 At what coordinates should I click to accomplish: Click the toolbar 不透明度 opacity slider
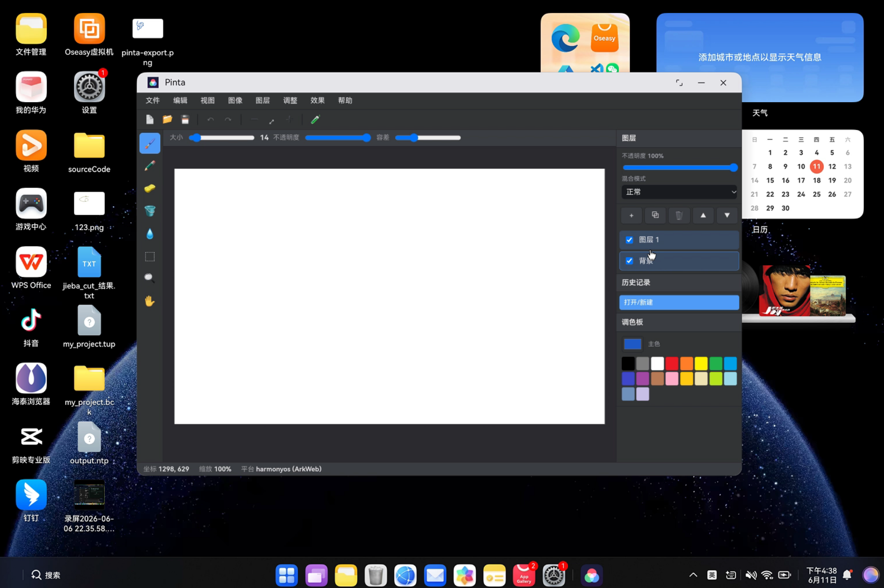coord(338,138)
